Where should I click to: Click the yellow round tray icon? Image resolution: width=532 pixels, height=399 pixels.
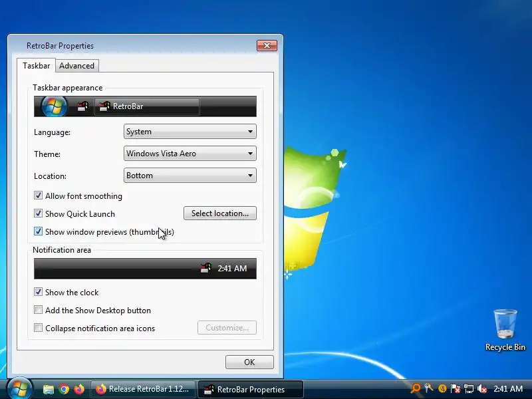click(x=442, y=389)
